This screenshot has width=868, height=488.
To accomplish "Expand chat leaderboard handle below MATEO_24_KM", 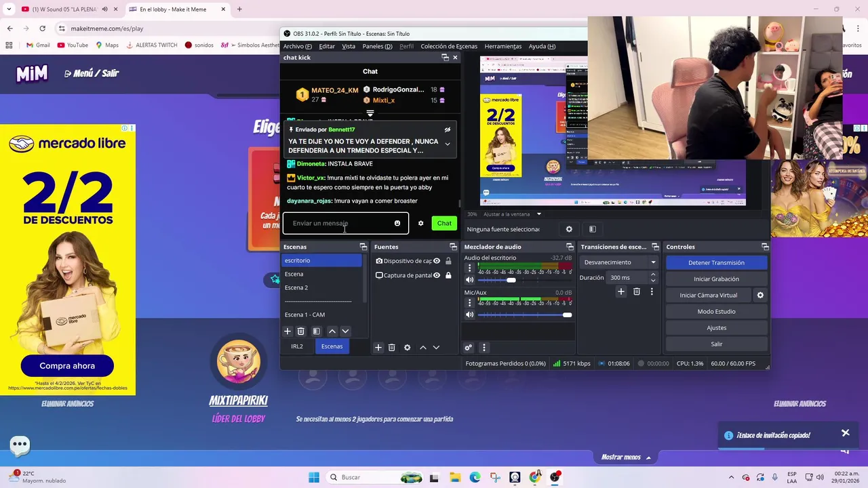I will click(370, 113).
